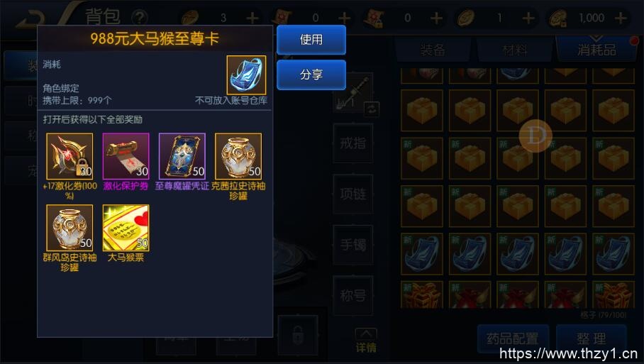Click the 整理 sort button
Viewport: 644px width, 364px height.
591,339
